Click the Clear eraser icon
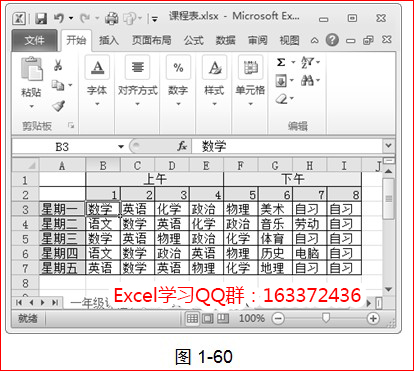414x371 pixels. tap(282, 99)
